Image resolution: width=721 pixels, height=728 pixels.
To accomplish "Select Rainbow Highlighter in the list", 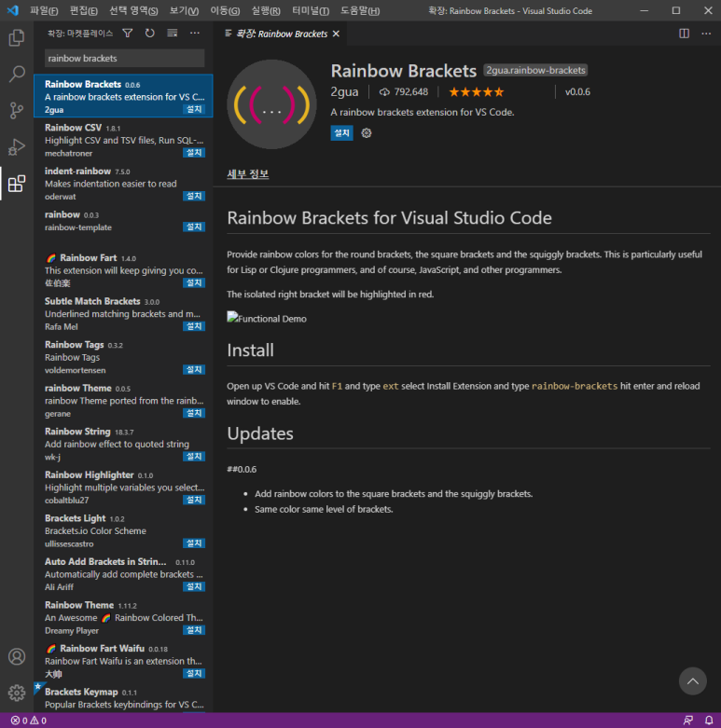I will pyautogui.click(x=123, y=487).
